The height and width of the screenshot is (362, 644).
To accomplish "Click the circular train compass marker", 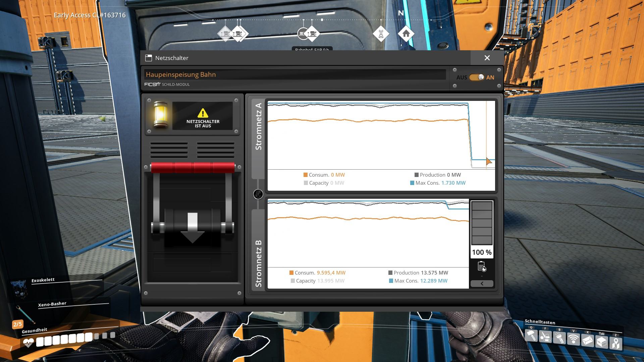I will click(x=303, y=34).
